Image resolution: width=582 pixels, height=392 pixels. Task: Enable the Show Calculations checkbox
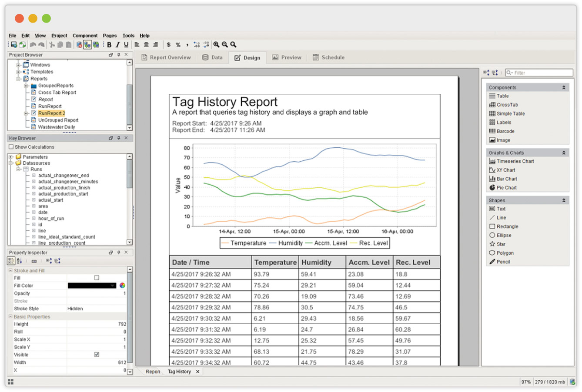[11, 147]
